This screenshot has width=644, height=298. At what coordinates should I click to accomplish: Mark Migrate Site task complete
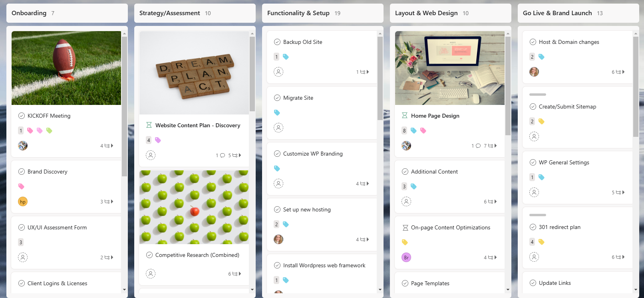277,98
